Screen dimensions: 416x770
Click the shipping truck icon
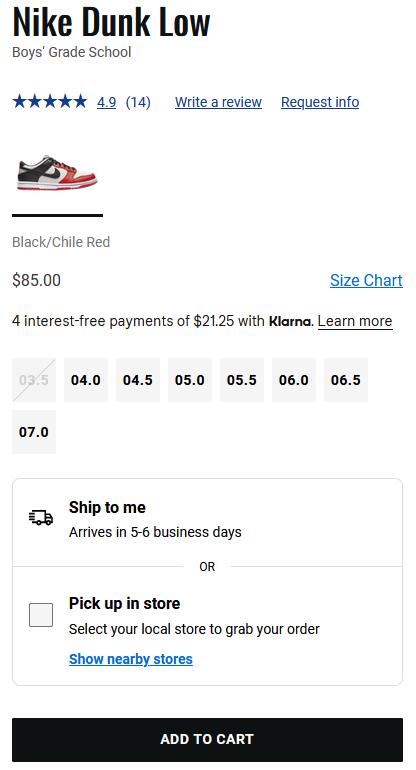tap(41, 518)
